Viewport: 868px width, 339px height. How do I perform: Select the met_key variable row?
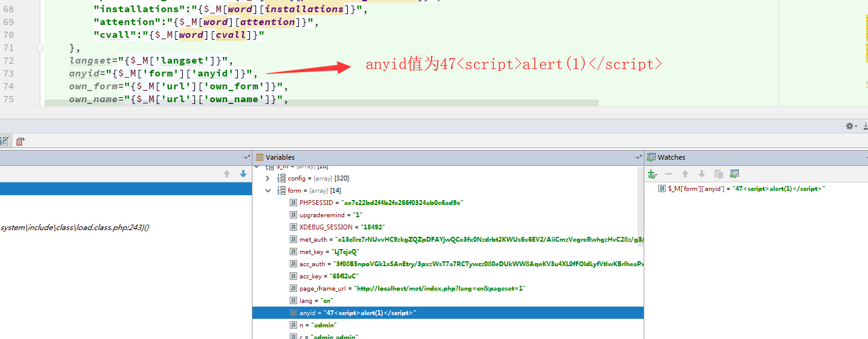pyautogui.click(x=447, y=251)
